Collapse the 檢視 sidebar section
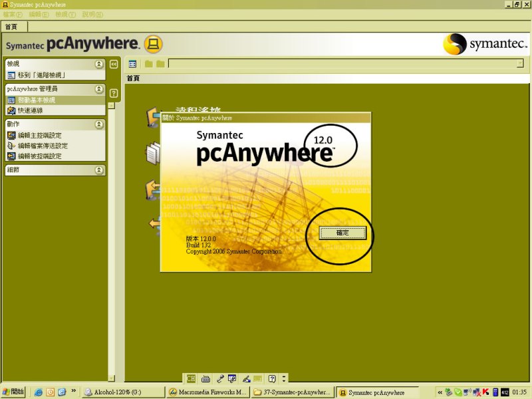The width and height of the screenshot is (532, 399). (x=98, y=64)
